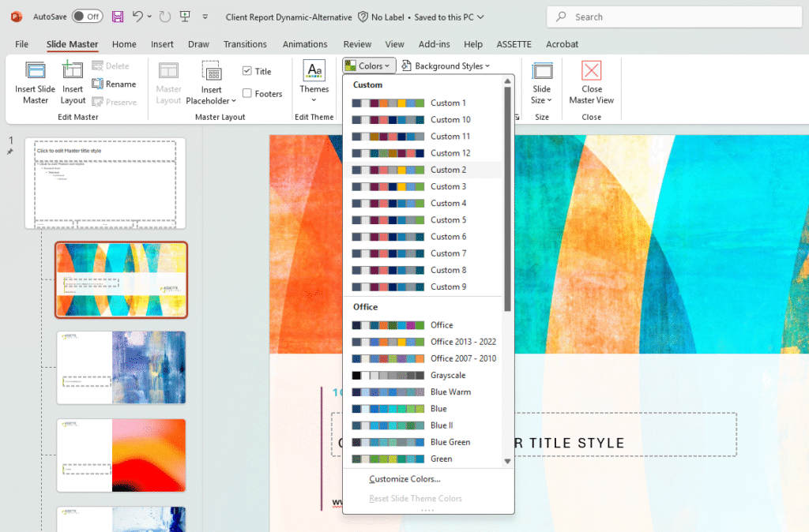The image size is (809, 532).
Task: Select Green color theme
Action: (423, 459)
